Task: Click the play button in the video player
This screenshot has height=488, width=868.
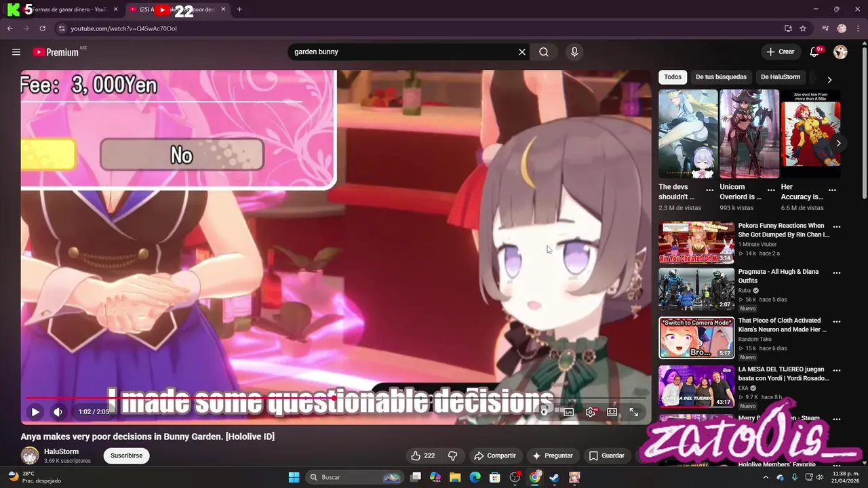Action: coord(35,411)
